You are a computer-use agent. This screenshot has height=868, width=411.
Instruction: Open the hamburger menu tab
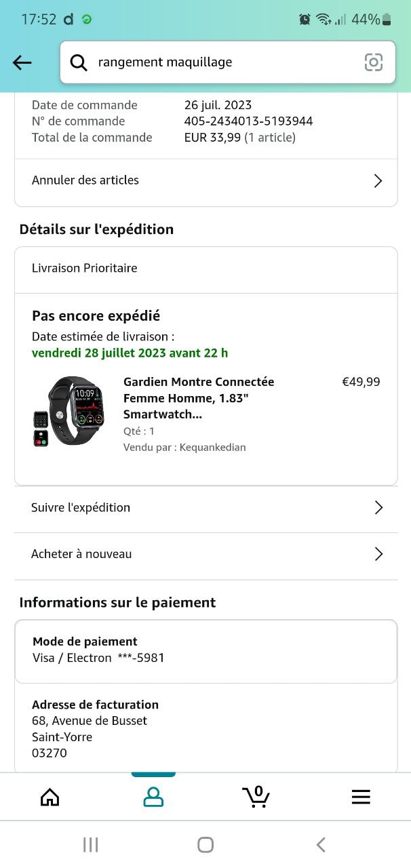(x=361, y=797)
